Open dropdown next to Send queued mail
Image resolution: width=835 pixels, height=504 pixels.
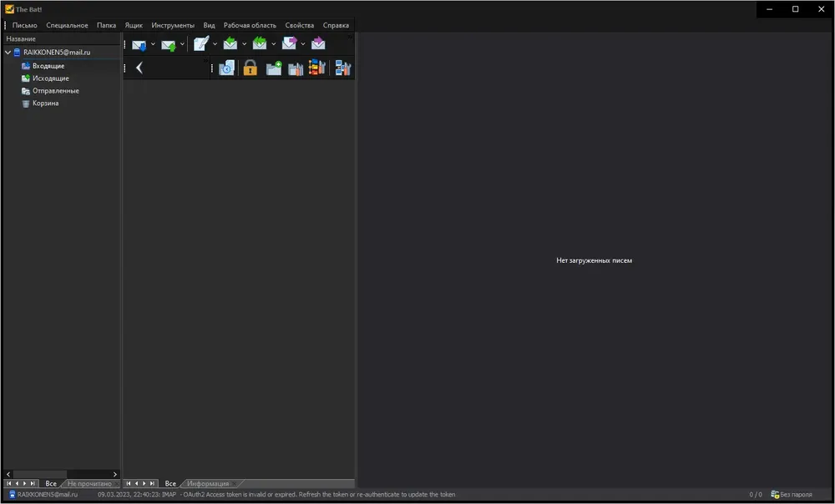(x=182, y=44)
